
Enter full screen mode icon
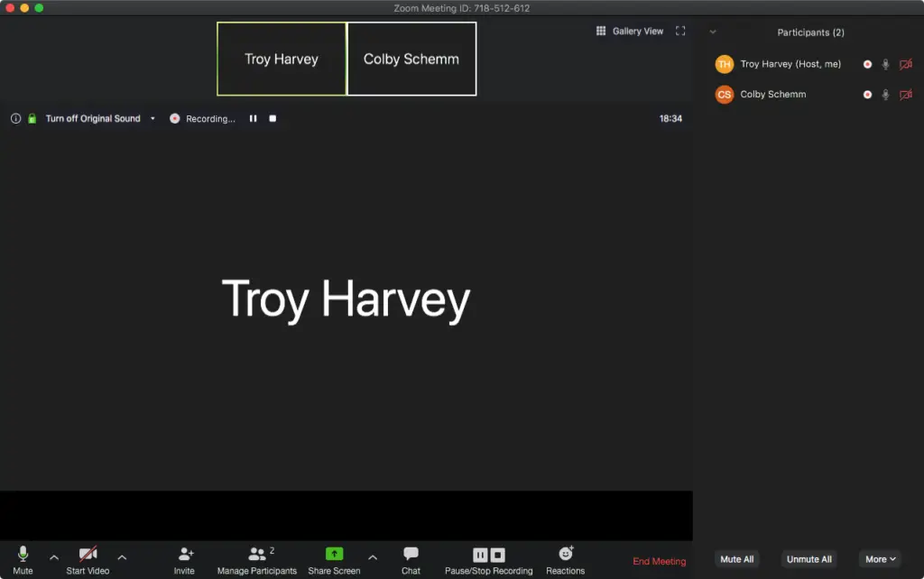pyautogui.click(x=680, y=32)
